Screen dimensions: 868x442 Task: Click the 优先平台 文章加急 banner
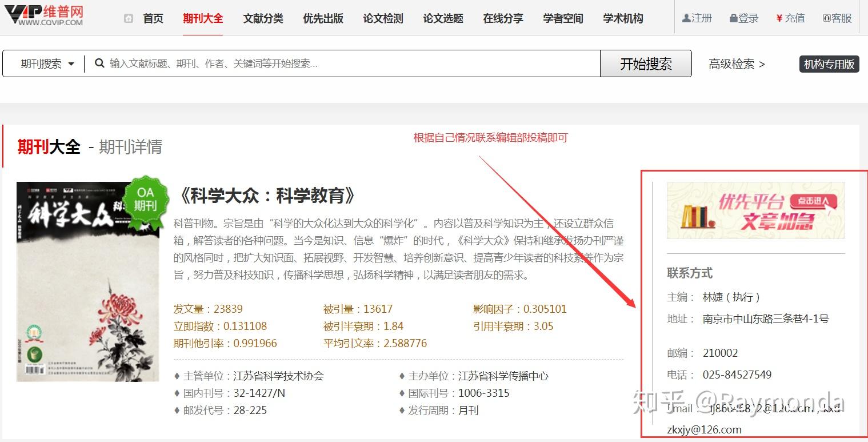coord(755,210)
